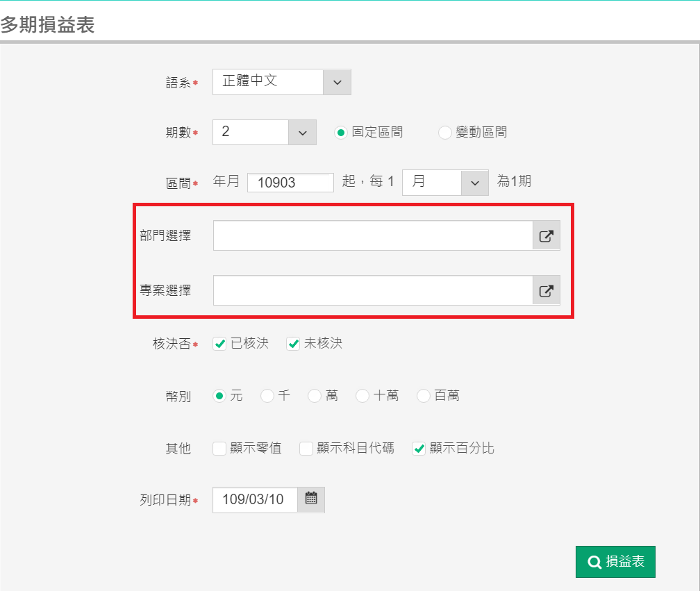The height and width of the screenshot is (591, 700).
Task: Choose the 百萬 currency unit radio
Action: 423,396
